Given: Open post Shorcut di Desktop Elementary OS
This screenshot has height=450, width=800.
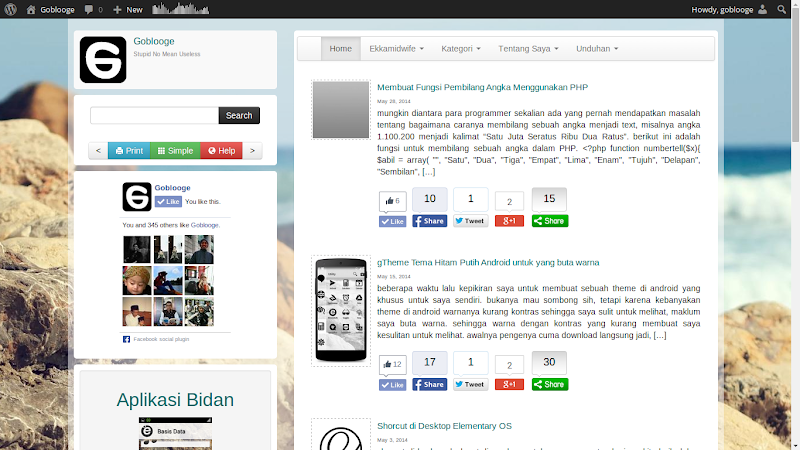Looking at the screenshot, I should 444,426.
